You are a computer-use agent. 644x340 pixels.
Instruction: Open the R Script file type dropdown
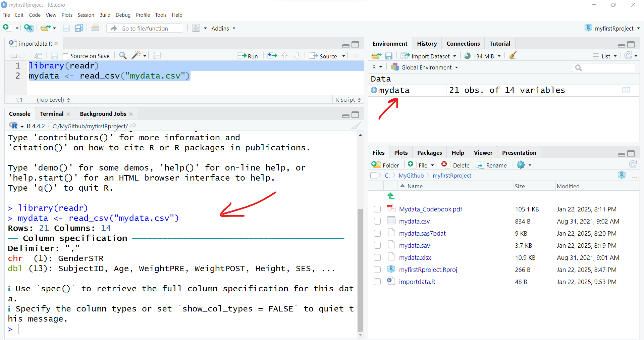[348, 100]
